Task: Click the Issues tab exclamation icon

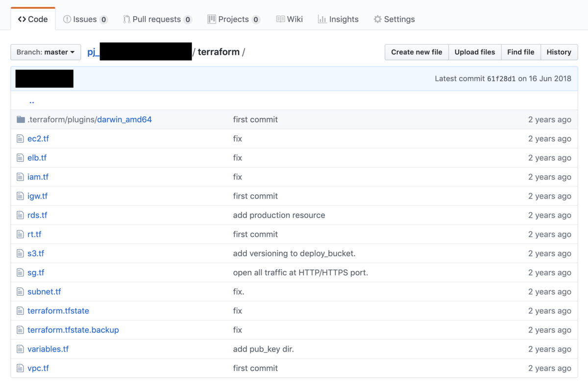Action: click(67, 19)
